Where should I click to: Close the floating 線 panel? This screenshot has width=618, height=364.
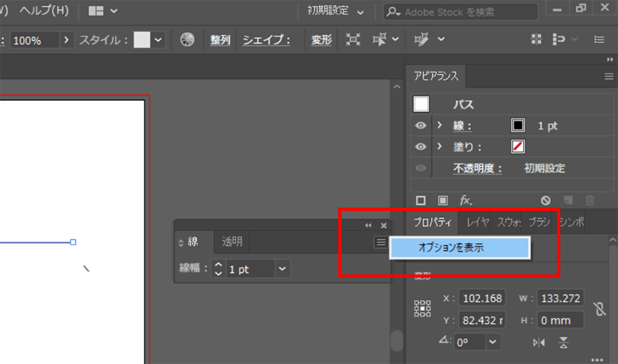pos(383,225)
